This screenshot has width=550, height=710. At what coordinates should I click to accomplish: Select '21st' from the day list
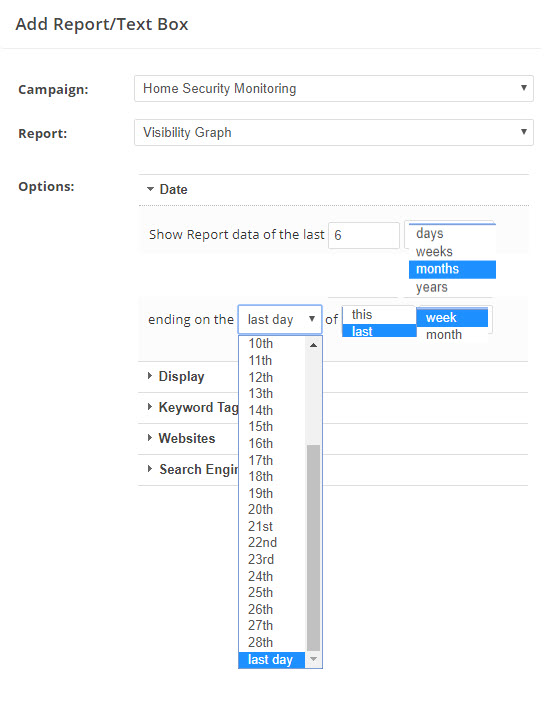click(x=272, y=526)
